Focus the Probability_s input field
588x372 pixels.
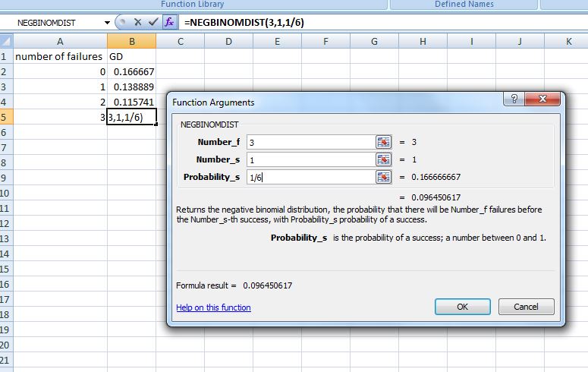(310, 177)
